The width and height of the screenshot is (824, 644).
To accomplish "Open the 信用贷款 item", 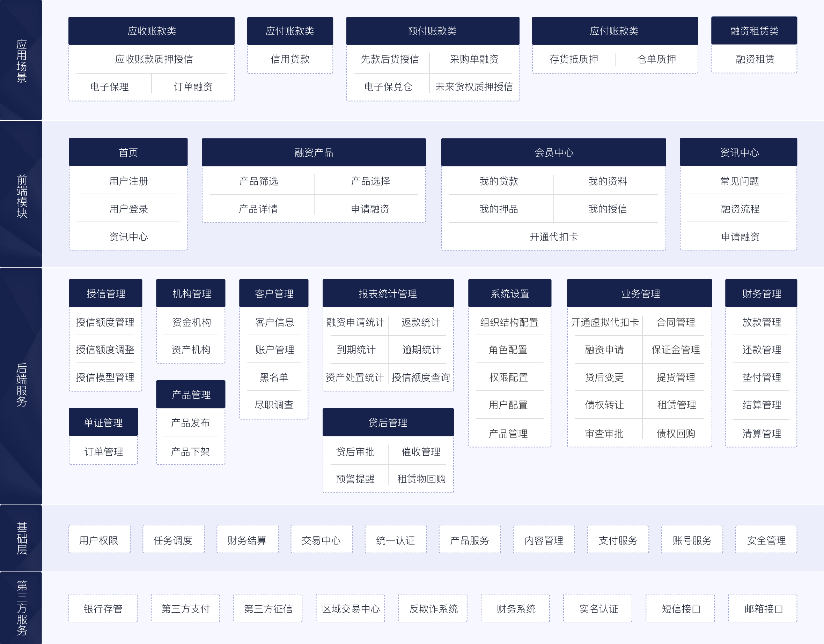I will (x=290, y=59).
